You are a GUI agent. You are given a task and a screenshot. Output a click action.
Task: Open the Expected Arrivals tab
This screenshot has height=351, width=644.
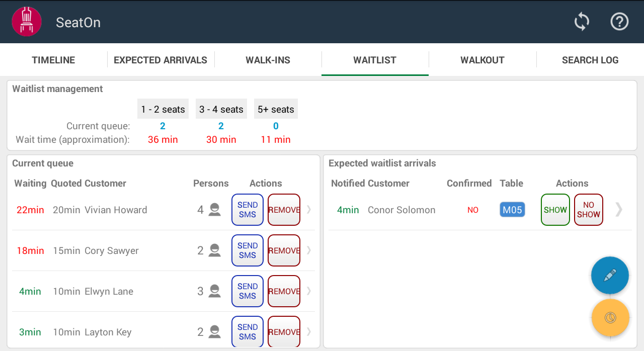coord(160,60)
